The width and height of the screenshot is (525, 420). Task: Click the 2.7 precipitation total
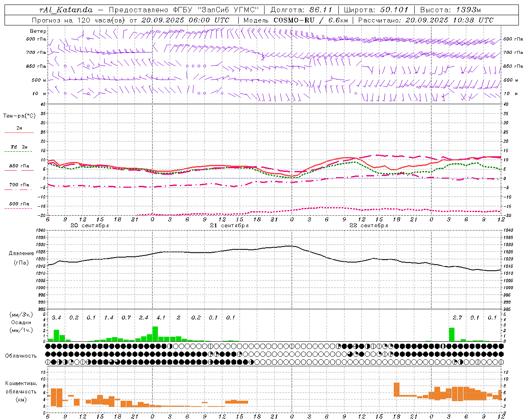point(457,318)
